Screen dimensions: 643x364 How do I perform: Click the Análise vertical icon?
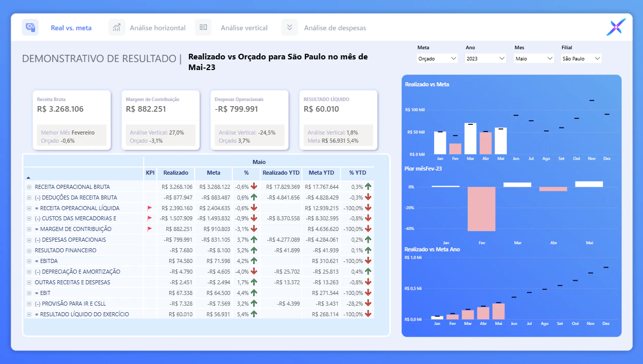pos(203,27)
